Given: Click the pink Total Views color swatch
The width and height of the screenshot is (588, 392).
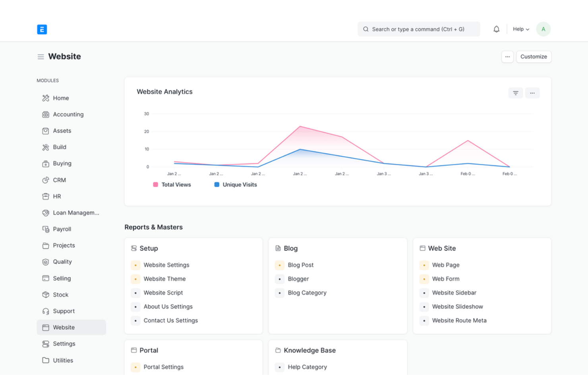Looking at the screenshot, I should coord(155,184).
